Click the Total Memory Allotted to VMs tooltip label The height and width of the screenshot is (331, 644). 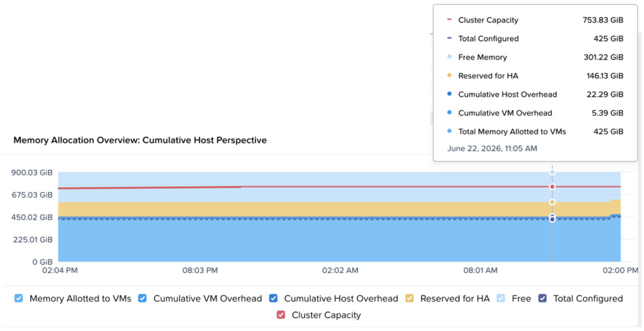[x=512, y=132]
